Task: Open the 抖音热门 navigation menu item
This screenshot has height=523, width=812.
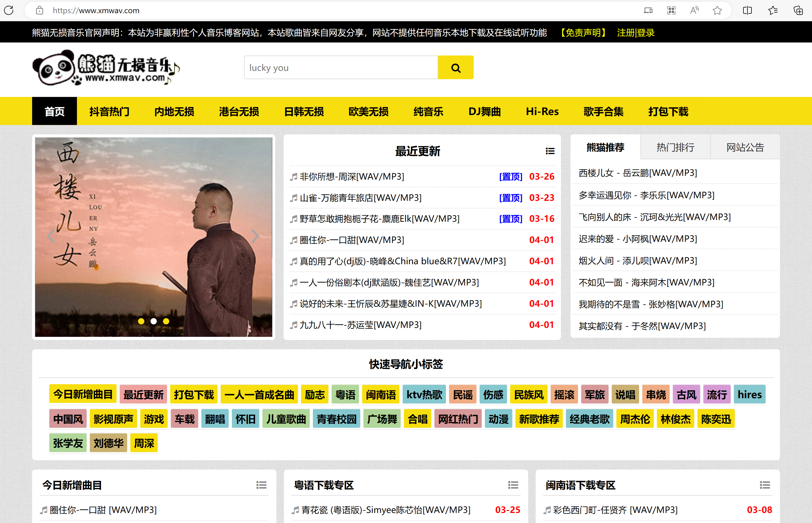Action: [109, 111]
